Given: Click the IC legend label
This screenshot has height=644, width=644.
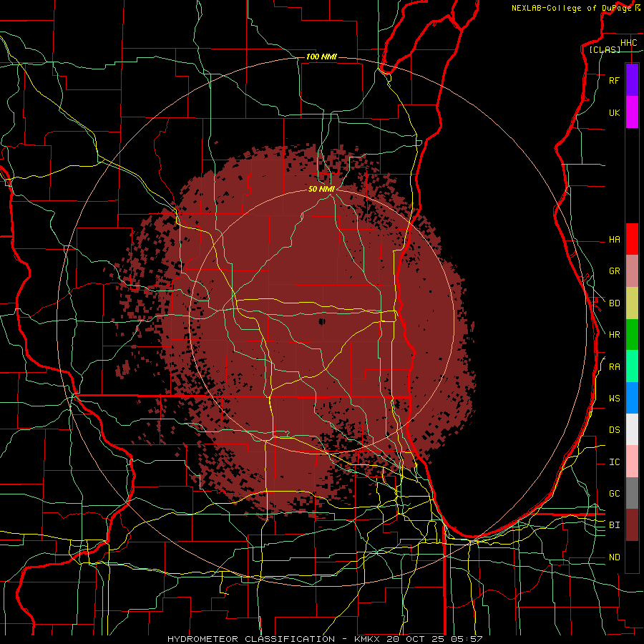Looking at the screenshot, I should click(614, 462).
